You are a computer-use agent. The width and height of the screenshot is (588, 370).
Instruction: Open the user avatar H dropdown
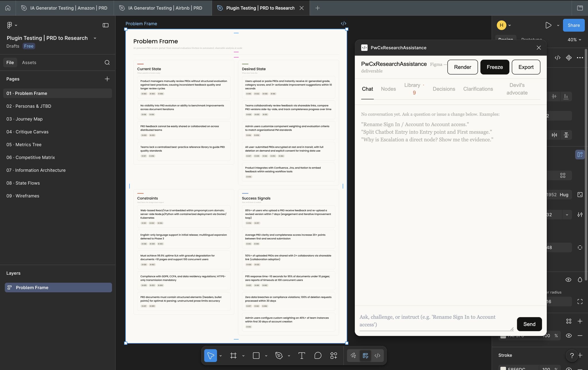(x=504, y=25)
